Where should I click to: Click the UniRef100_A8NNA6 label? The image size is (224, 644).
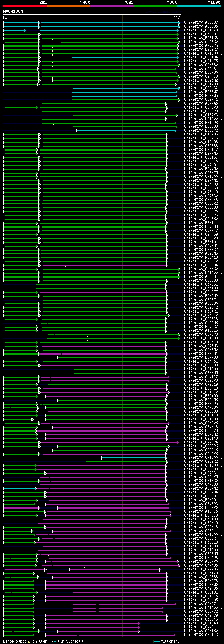[x=201, y=104]
